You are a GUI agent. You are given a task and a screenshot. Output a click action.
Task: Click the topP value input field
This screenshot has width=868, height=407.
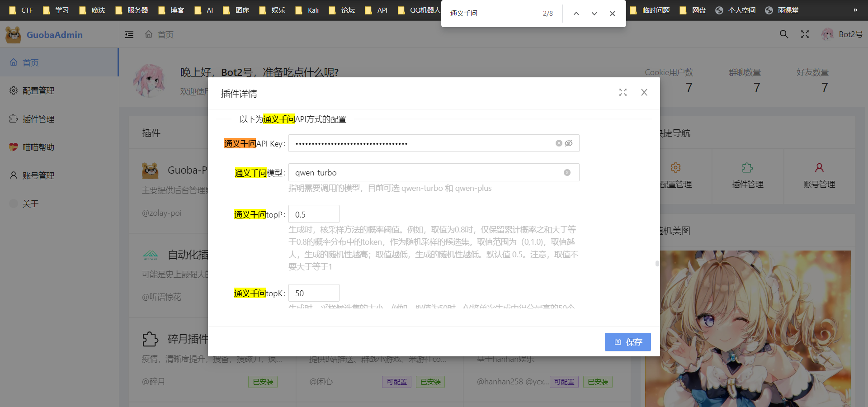pyautogui.click(x=314, y=214)
